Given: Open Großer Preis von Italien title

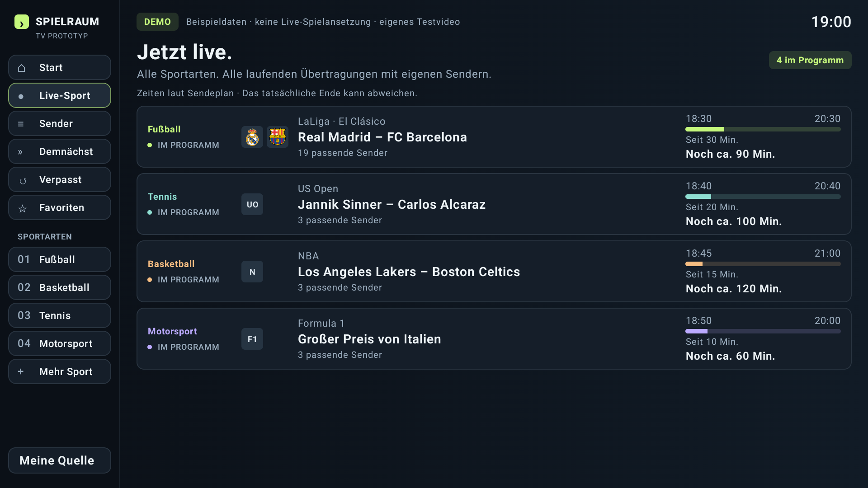Looking at the screenshot, I should [369, 339].
